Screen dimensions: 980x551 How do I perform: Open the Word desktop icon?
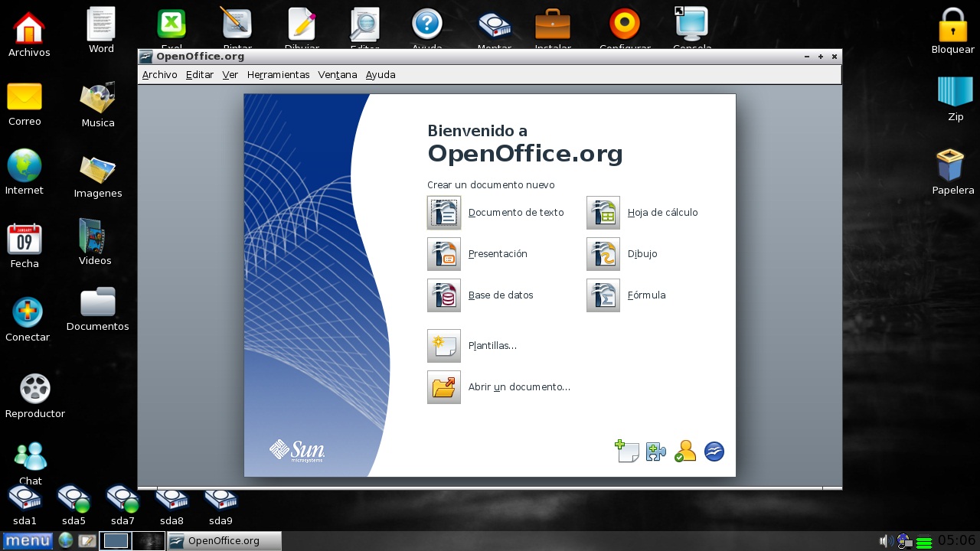point(101,24)
